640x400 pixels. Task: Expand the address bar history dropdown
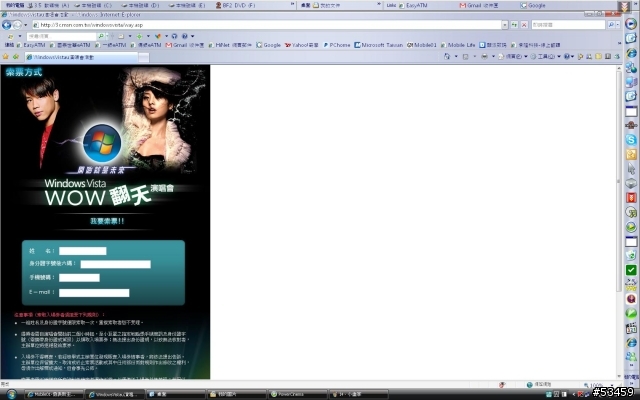(x=505, y=25)
